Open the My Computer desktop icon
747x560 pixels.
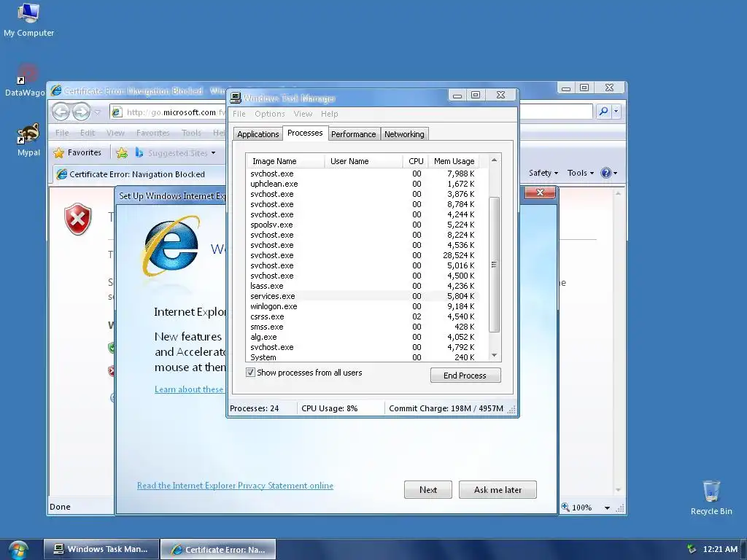(x=28, y=20)
